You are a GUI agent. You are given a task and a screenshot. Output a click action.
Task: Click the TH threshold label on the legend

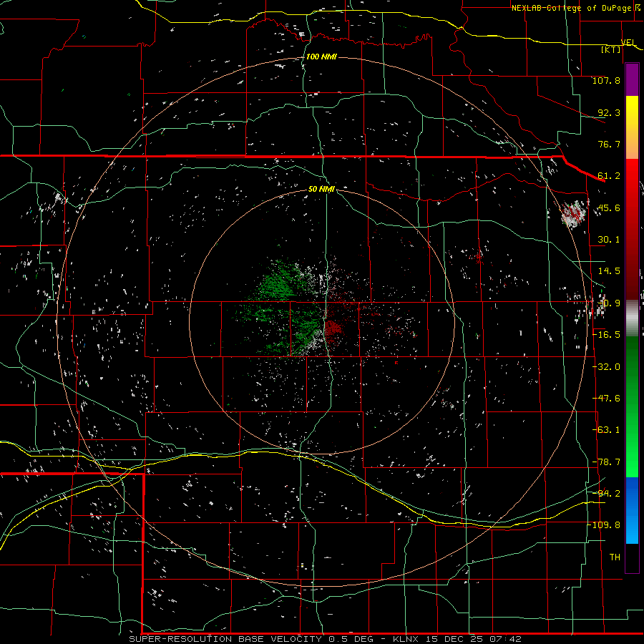[615, 557]
